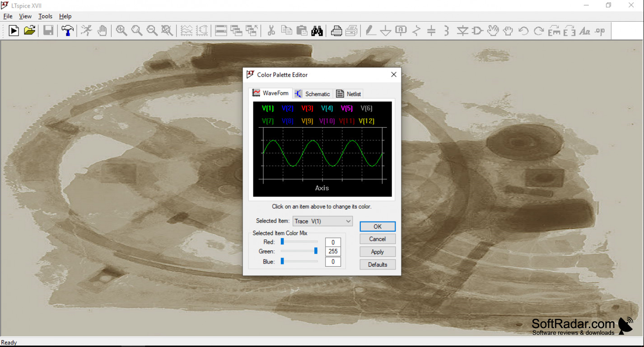Click the Defaults button

click(378, 264)
